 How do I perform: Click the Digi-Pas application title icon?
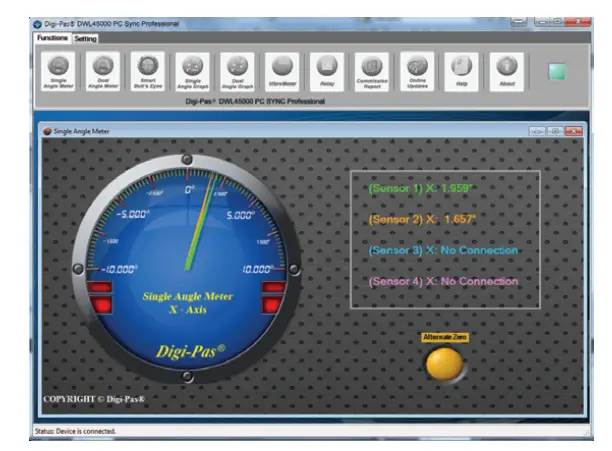37,24
